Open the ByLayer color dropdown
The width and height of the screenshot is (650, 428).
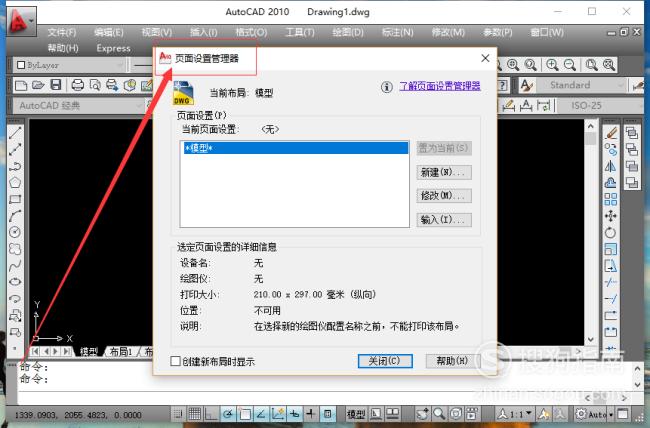(70, 65)
